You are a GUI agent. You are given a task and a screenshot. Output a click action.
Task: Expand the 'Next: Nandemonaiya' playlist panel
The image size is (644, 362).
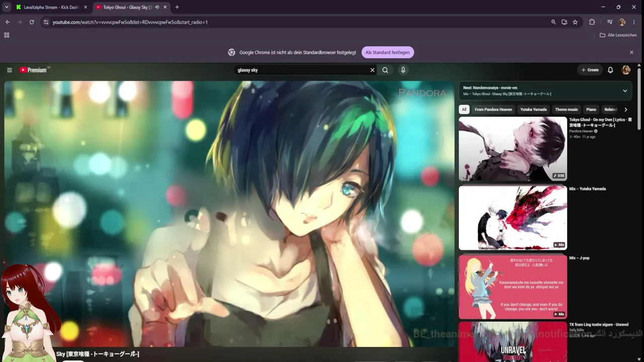coord(625,91)
